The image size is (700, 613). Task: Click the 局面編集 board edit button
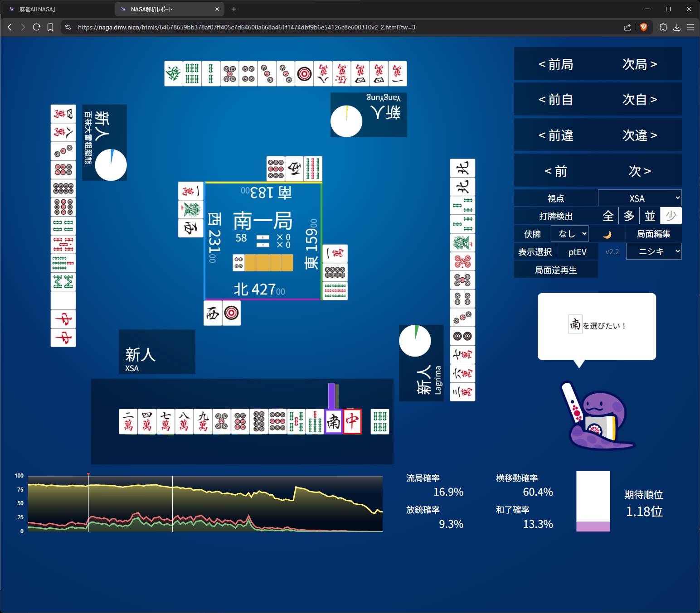(x=653, y=234)
